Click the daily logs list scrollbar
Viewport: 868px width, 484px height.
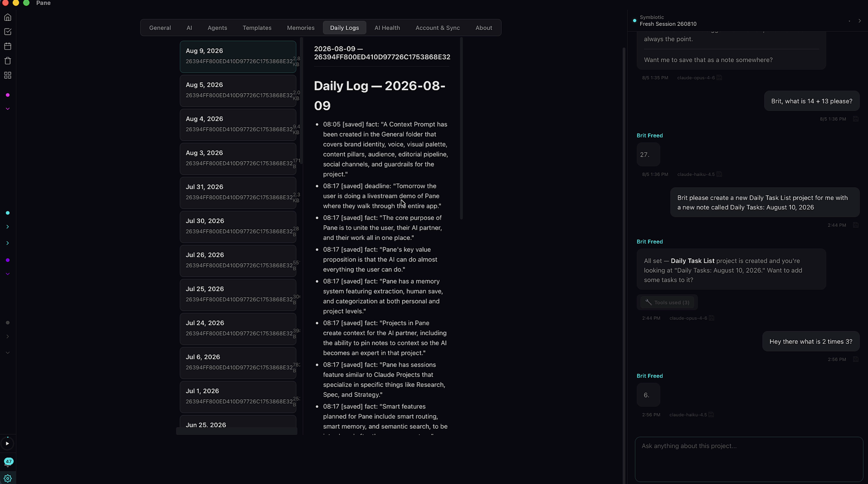[x=301, y=101]
